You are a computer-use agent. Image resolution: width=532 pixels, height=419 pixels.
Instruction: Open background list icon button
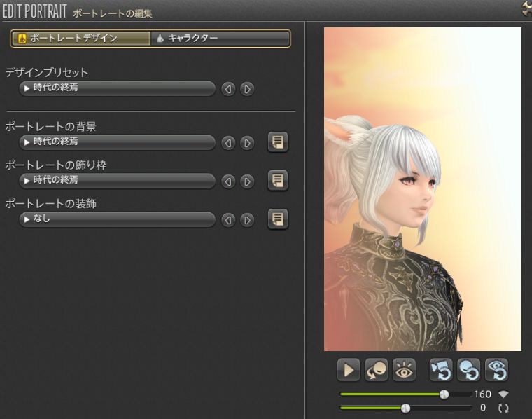tap(277, 142)
